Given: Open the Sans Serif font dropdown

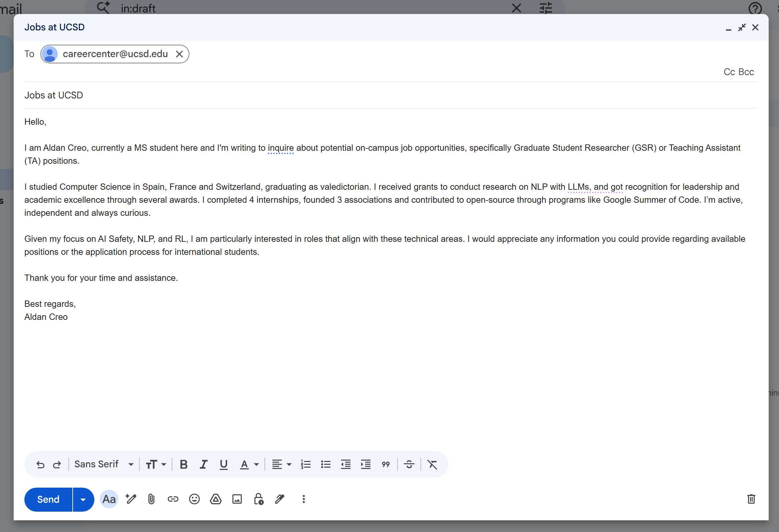Looking at the screenshot, I should tap(104, 465).
